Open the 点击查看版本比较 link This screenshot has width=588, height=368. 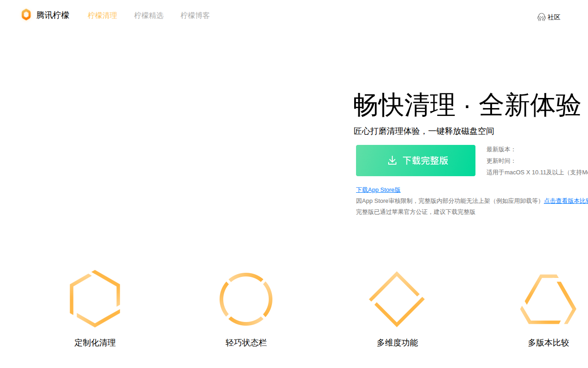(x=566, y=201)
